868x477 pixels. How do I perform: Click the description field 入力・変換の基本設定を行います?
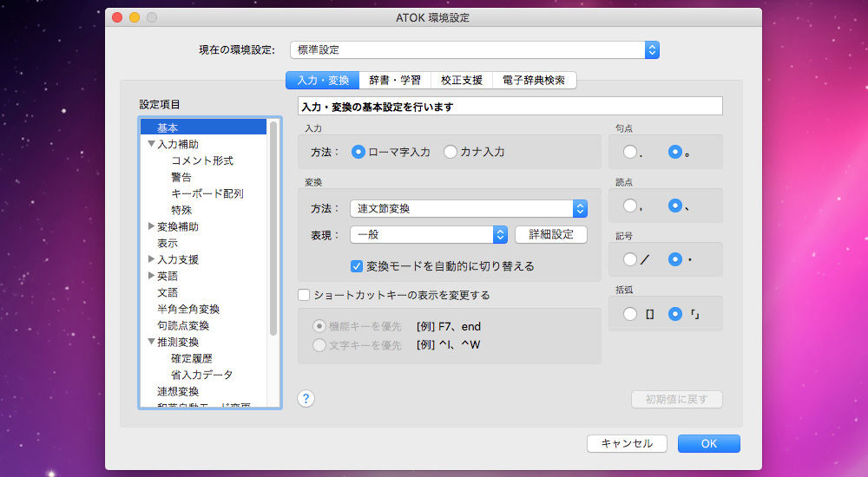click(x=510, y=107)
